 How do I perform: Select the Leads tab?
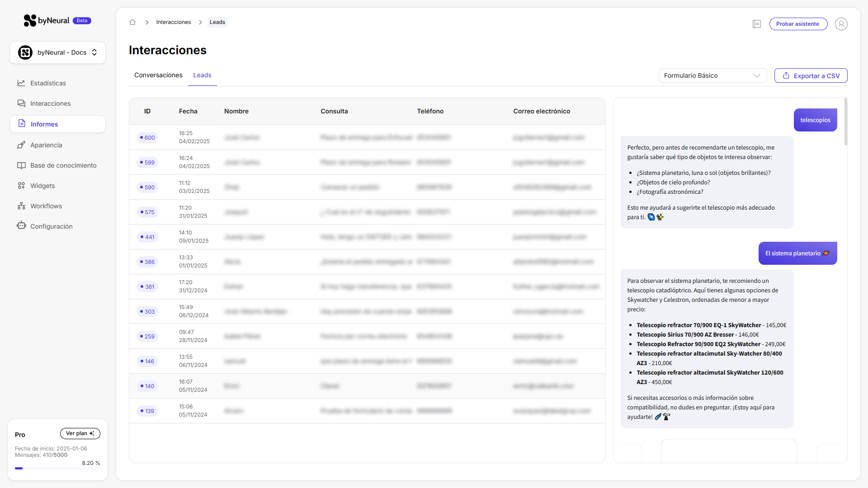(202, 75)
